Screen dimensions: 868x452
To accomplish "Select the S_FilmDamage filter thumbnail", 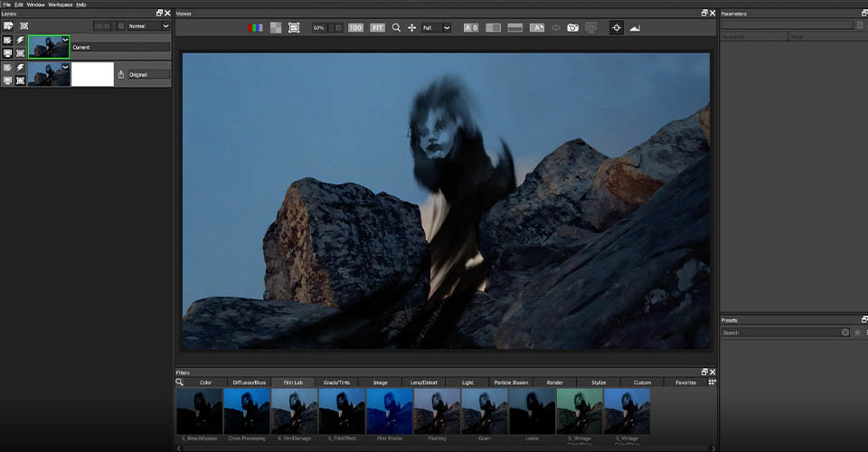I will coord(295,411).
